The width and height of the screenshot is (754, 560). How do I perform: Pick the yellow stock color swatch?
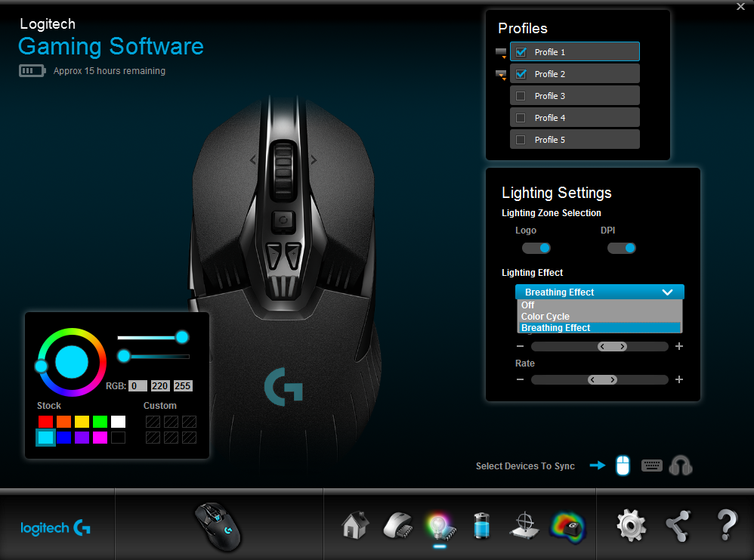click(82, 422)
